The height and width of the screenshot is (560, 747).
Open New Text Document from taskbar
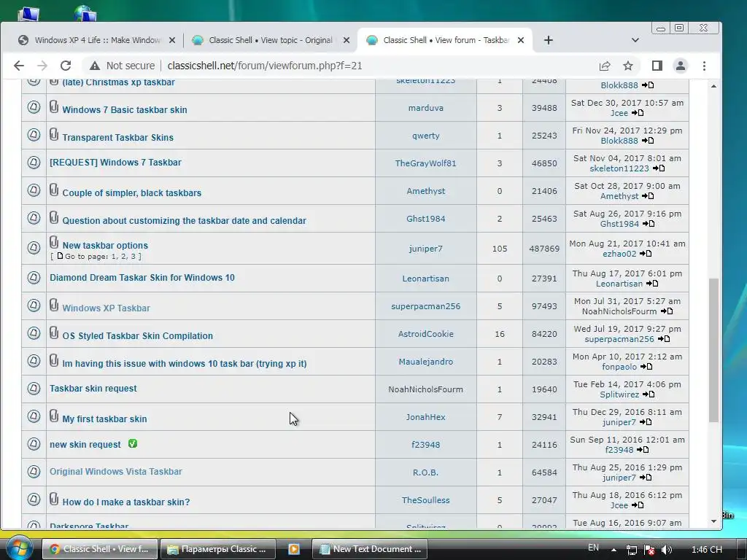pyautogui.click(x=369, y=549)
